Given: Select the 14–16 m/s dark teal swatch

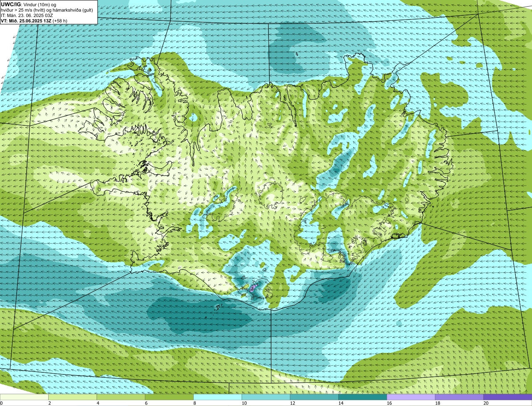Looking at the screenshot, I should pos(362,397).
